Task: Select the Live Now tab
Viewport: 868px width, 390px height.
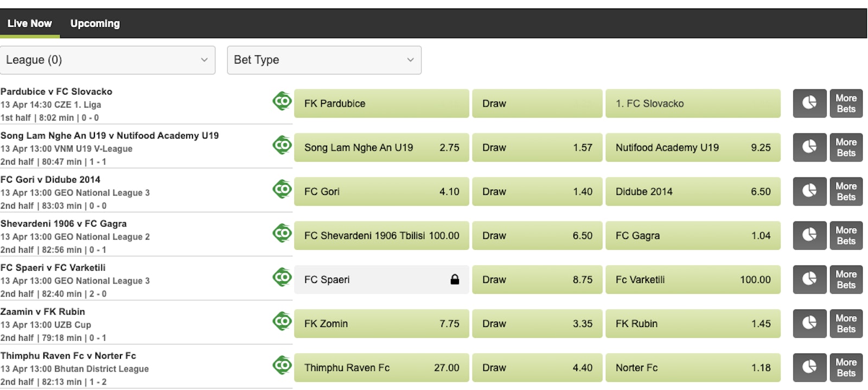Action: [29, 23]
